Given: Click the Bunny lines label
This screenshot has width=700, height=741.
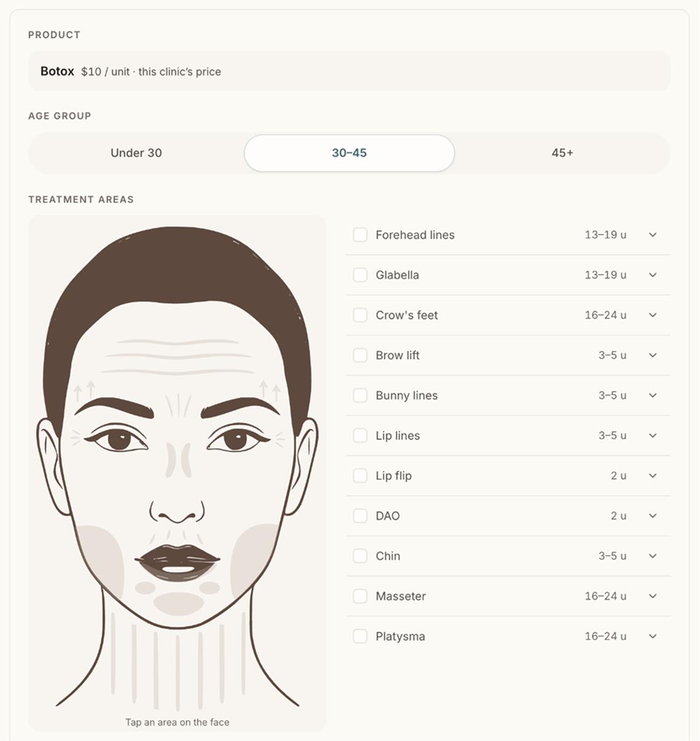Looking at the screenshot, I should coord(407,395).
